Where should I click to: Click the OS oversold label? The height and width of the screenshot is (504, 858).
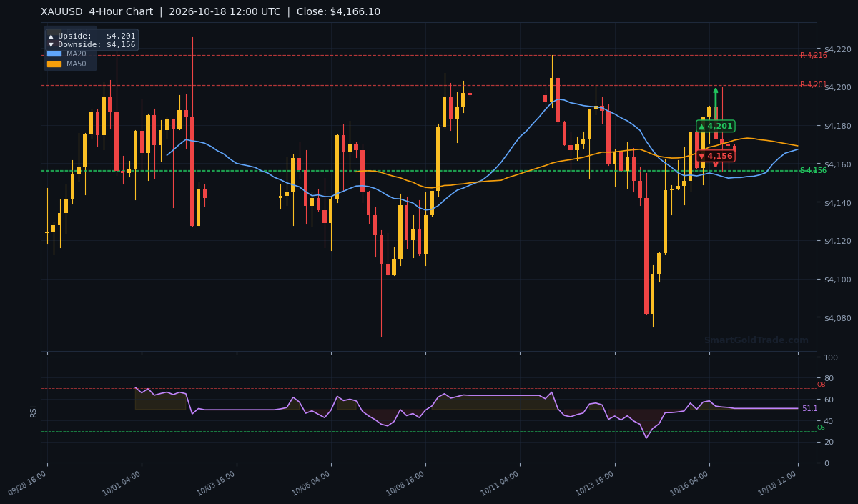(821, 428)
